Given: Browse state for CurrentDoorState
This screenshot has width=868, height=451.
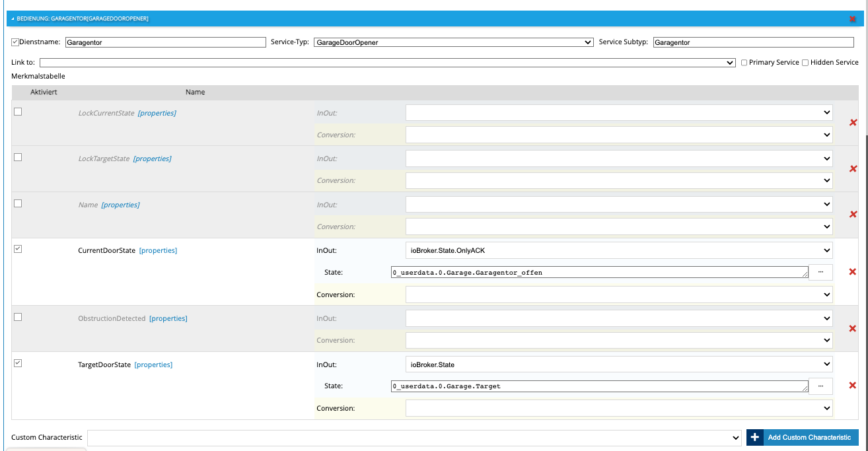Looking at the screenshot, I should coord(820,272).
